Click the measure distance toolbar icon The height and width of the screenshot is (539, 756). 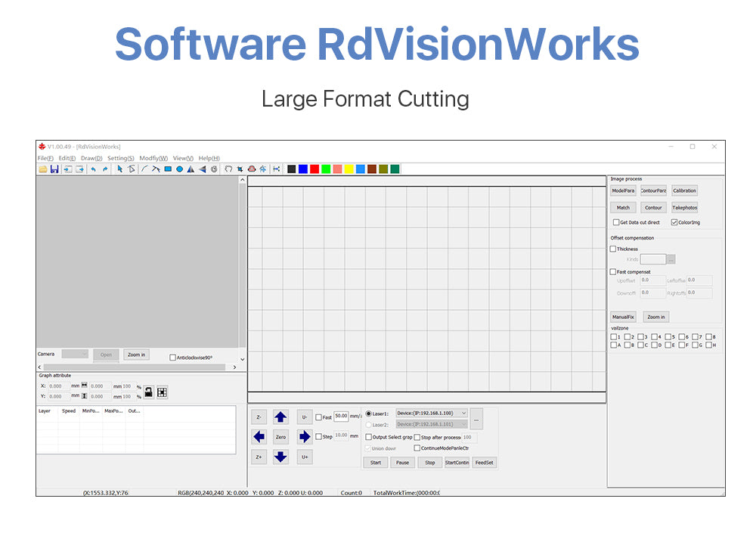point(276,169)
